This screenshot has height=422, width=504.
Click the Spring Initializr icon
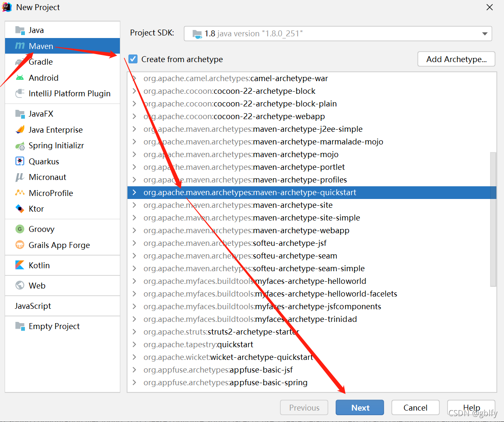pyautogui.click(x=20, y=146)
